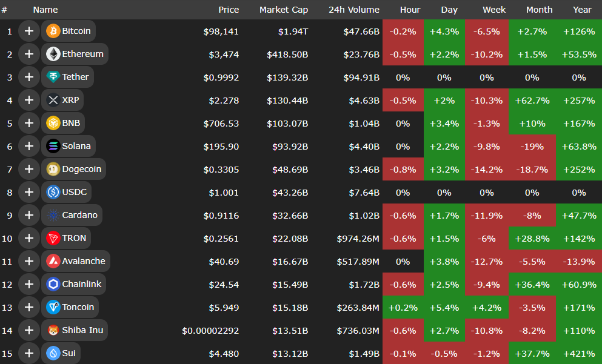The image size is (602, 364).
Task: Open the Avalanche name button
Action: pos(76,261)
